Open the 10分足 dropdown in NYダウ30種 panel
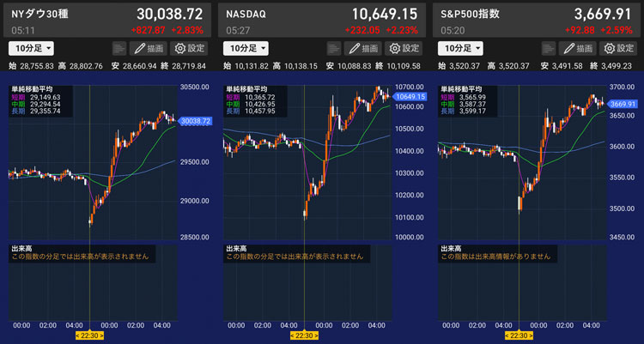The height and width of the screenshot is (344, 644). click(31, 48)
